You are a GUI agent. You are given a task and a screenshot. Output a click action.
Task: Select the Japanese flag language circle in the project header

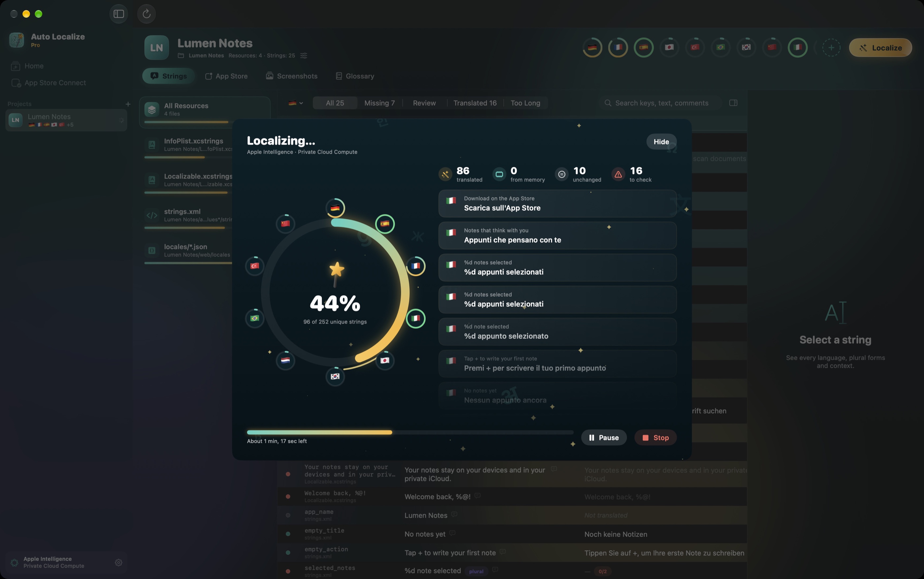(669, 47)
